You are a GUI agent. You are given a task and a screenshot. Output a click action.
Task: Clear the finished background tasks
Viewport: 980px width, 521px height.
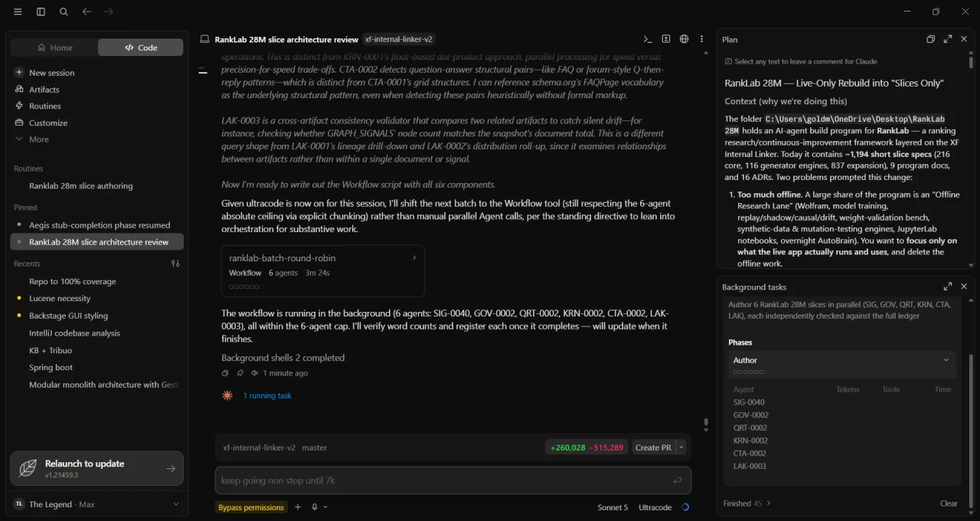949,503
